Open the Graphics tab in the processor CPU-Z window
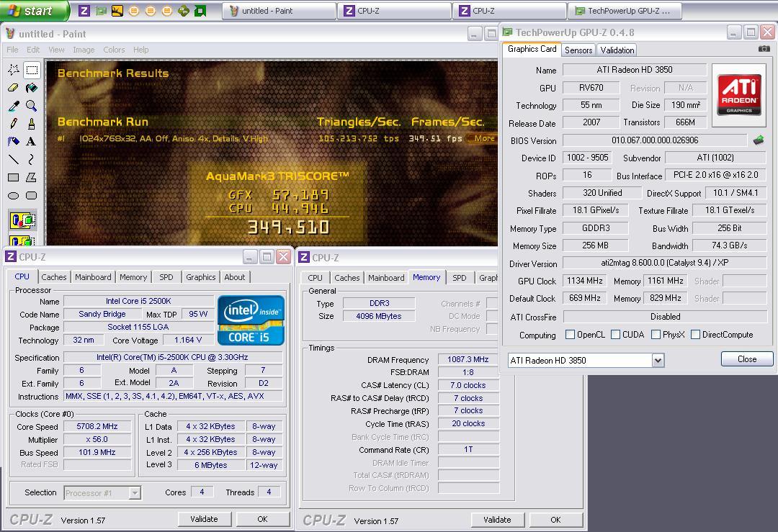The height and width of the screenshot is (532, 778). tap(200, 277)
